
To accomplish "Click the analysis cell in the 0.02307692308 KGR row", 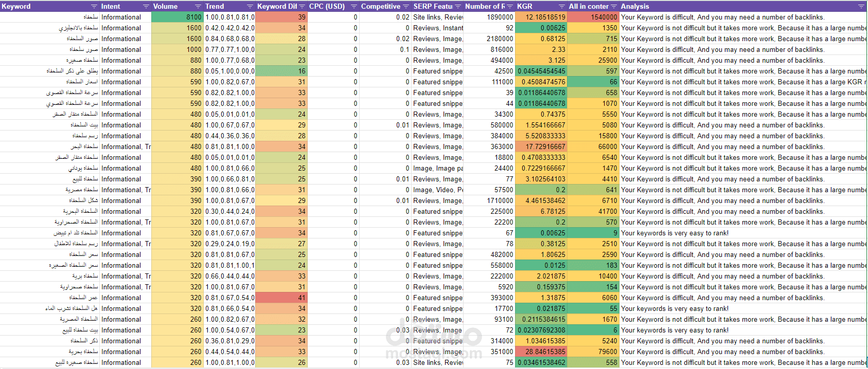I will pyautogui.click(x=743, y=330).
